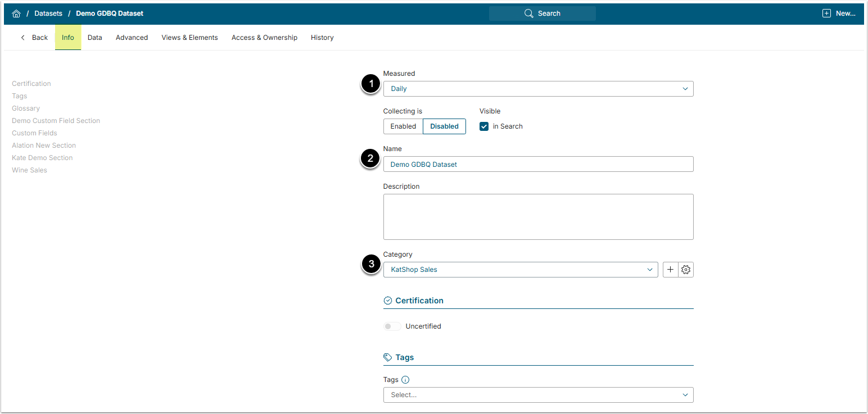Open the Measured dropdown

(538, 89)
